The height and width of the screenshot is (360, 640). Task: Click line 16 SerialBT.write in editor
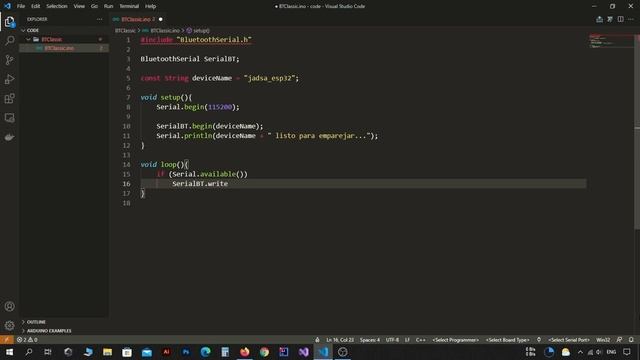click(x=200, y=184)
